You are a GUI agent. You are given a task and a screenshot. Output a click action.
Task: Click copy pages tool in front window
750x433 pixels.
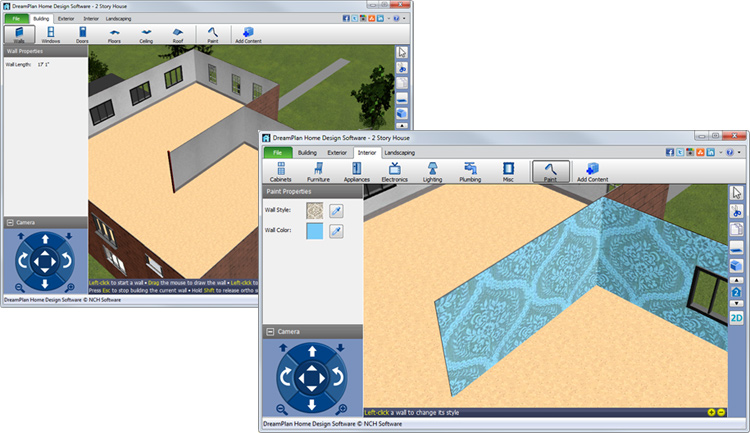pos(737,229)
